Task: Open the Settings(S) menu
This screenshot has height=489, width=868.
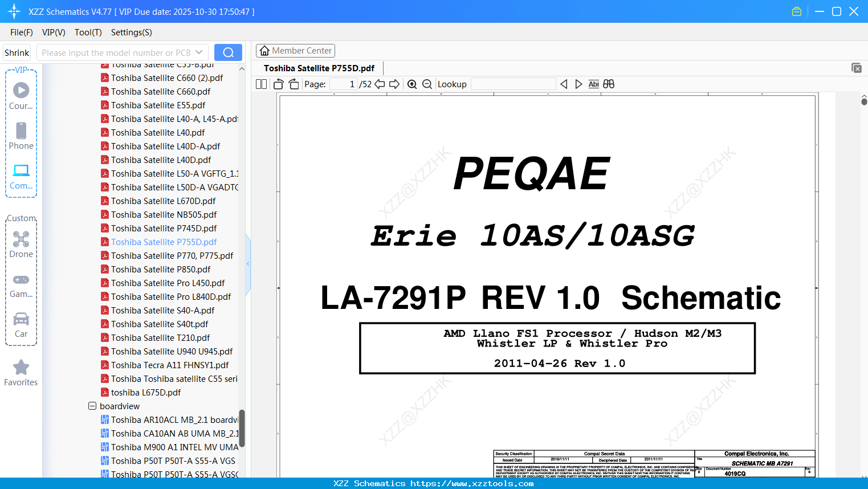Action: click(132, 32)
